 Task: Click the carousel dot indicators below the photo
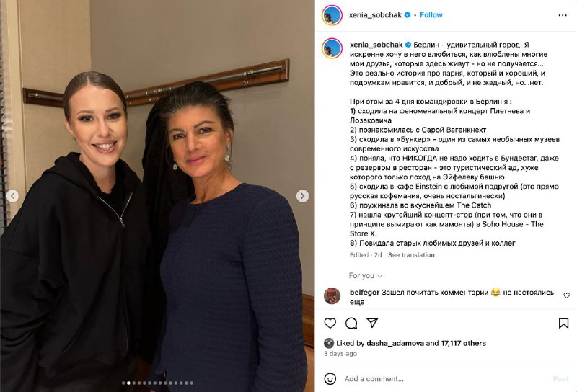[157, 383]
